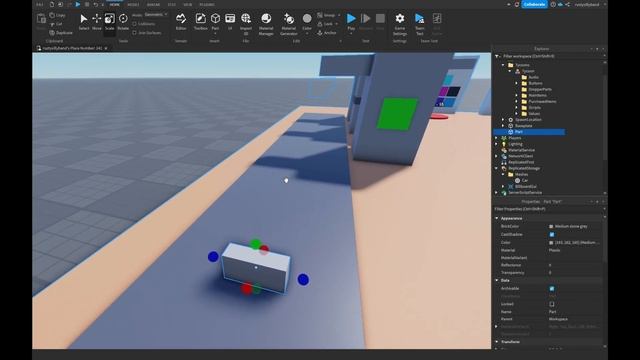Image resolution: width=640 pixels, height=360 pixels.
Task: Switch to the Avatar ribbon tab
Action: tap(153, 4)
